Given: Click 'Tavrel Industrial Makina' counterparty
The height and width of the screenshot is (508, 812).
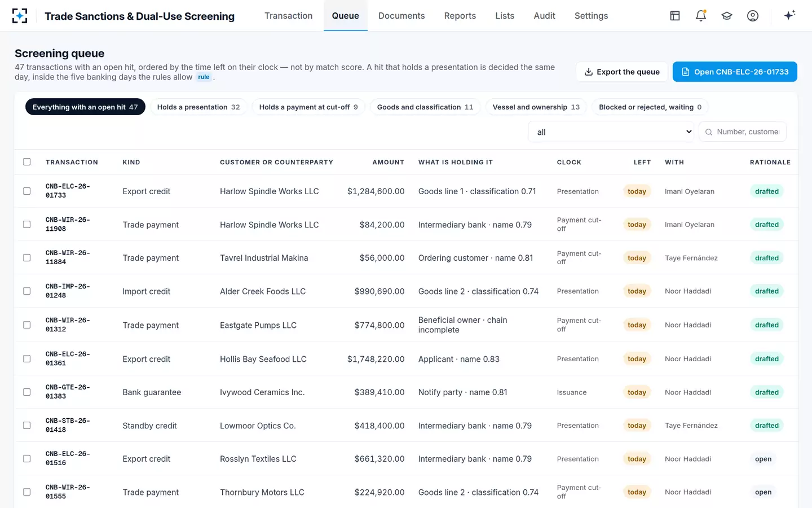Looking at the screenshot, I should coord(264,258).
